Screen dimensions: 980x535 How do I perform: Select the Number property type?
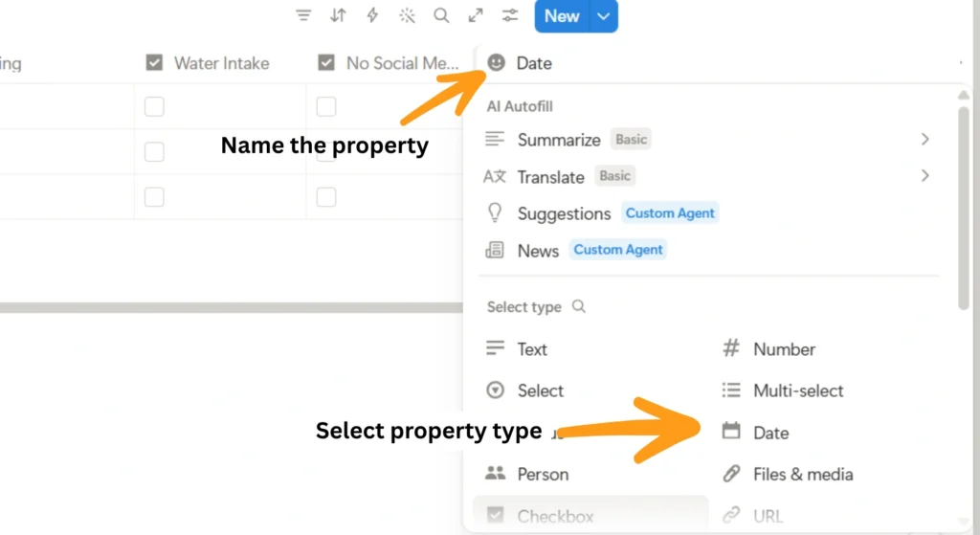[x=826, y=348]
